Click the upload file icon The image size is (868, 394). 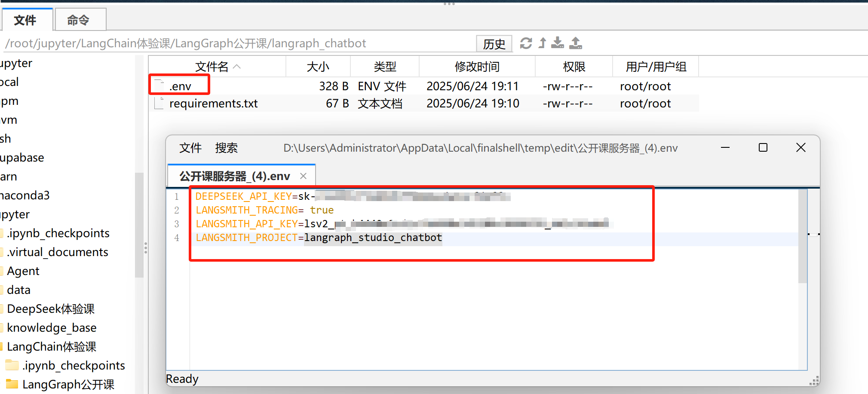pyautogui.click(x=576, y=43)
